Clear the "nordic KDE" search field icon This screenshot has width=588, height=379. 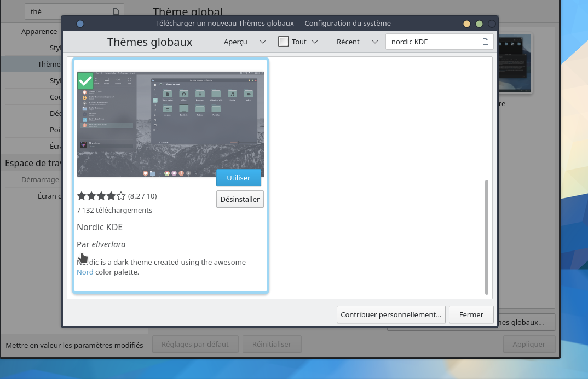485,42
